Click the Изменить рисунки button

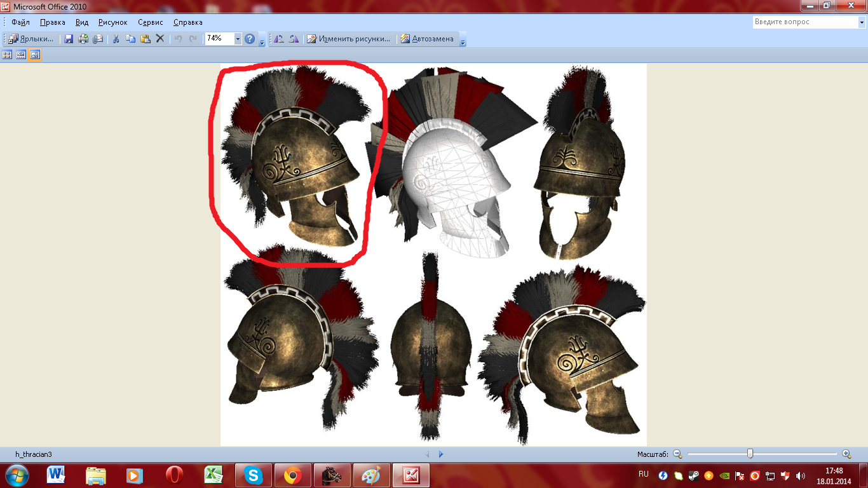349,39
